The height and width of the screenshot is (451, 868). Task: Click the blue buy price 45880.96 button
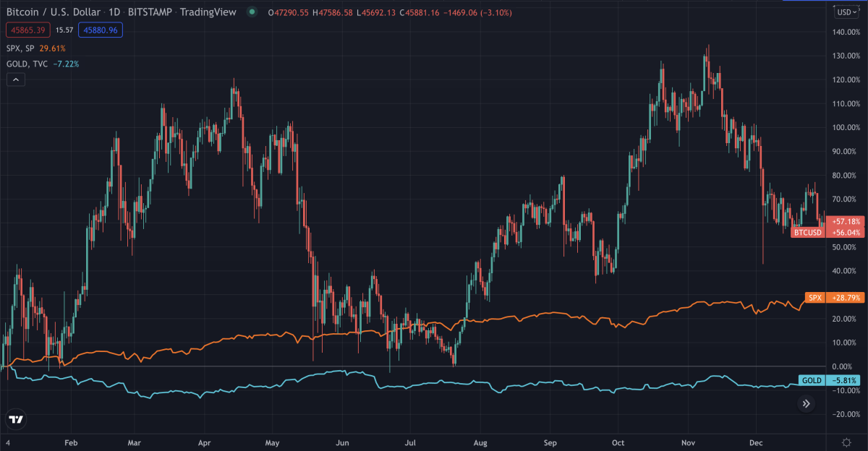point(101,30)
